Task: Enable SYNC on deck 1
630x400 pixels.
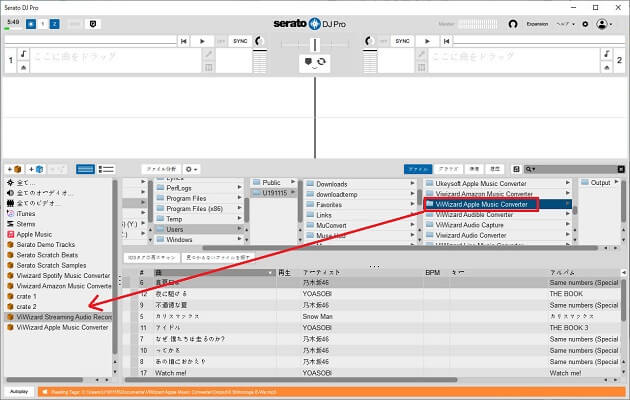Action: click(x=240, y=41)
